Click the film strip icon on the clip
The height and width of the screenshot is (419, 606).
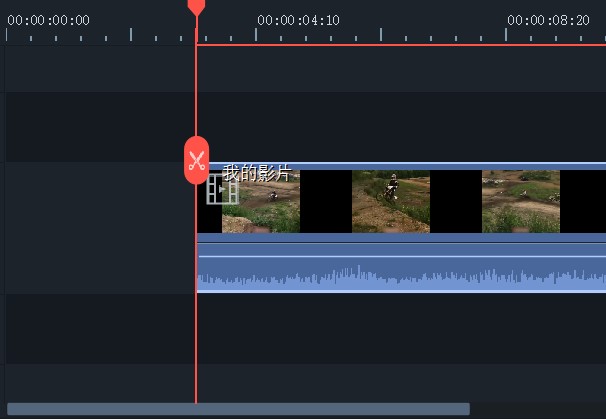point(222,189)
